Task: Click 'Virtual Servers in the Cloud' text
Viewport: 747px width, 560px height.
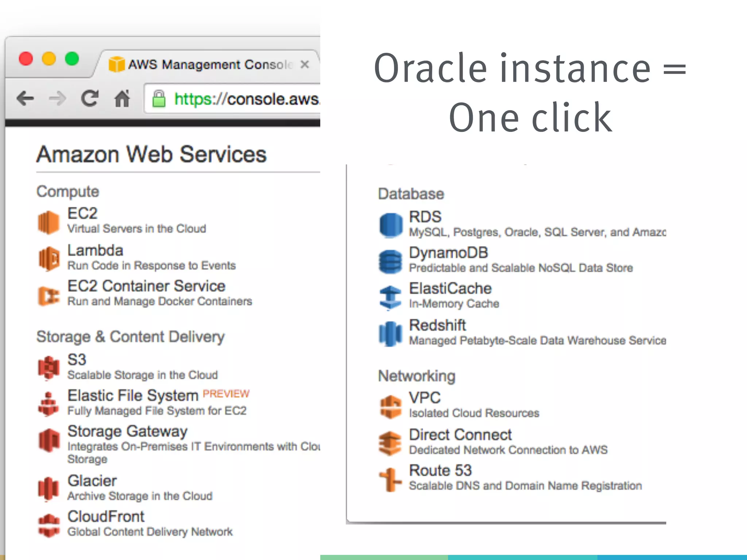Action: 137,229
